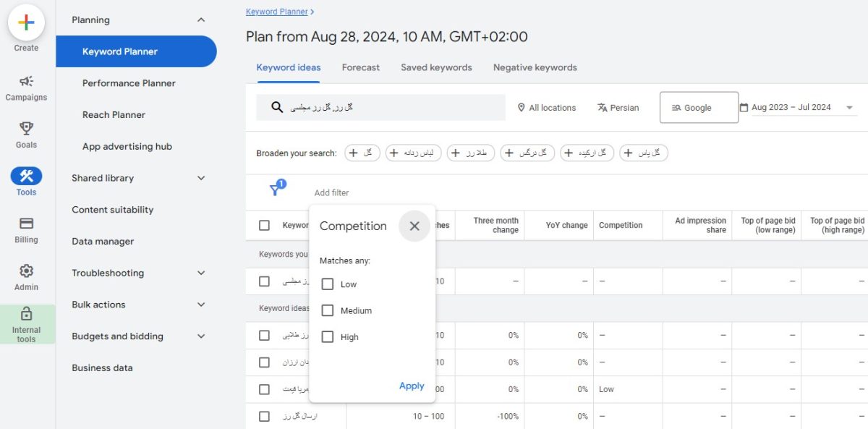Collapse the Planning section chevron

click(x=201, y=20)
